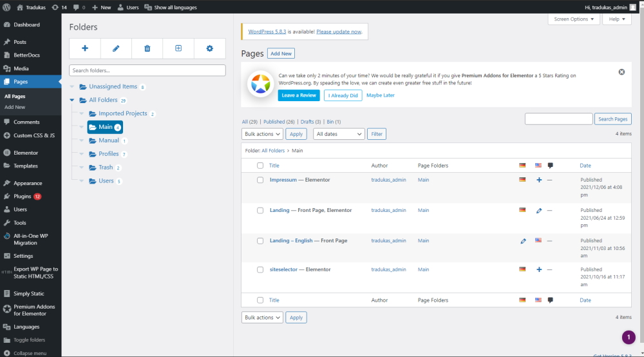Click Search Pages button
Viewport: 644px width, 357px height.
click(x=613, y=119)
